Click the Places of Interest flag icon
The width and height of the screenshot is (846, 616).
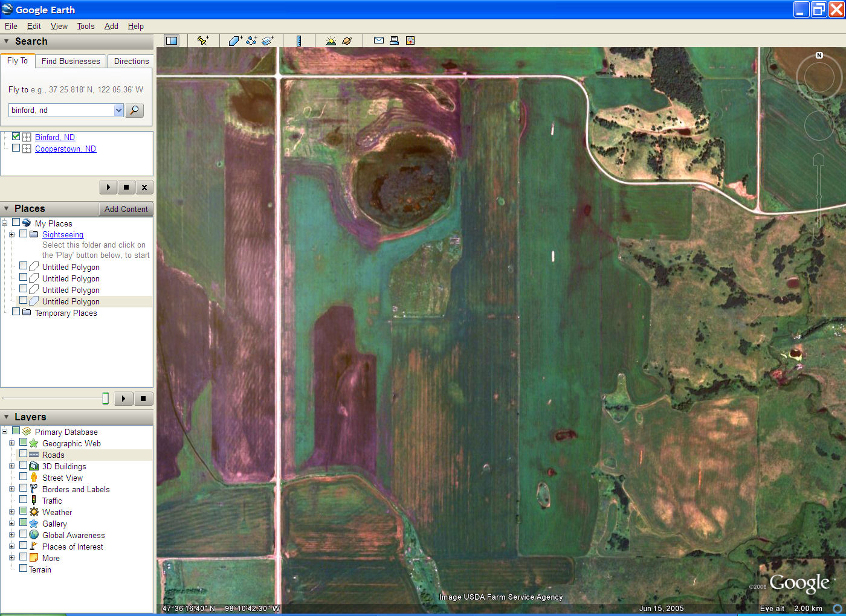[34, 547]
